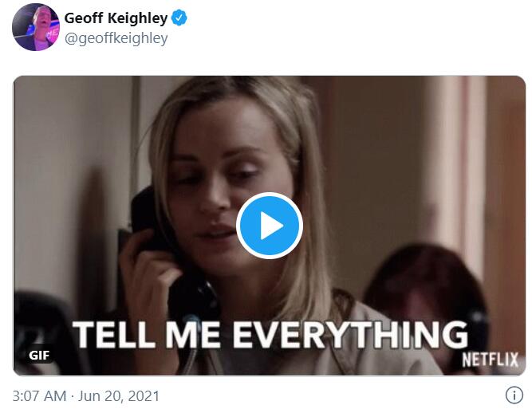This screenshot has height=409, width=532.
Task: Click the white triangle inside play button
Action: coord(271,226)
